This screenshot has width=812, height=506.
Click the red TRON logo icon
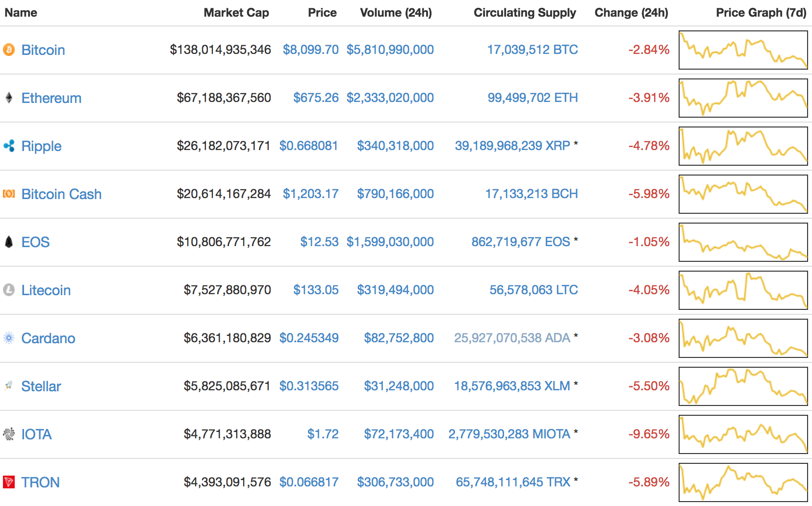[x=9, y=482]
